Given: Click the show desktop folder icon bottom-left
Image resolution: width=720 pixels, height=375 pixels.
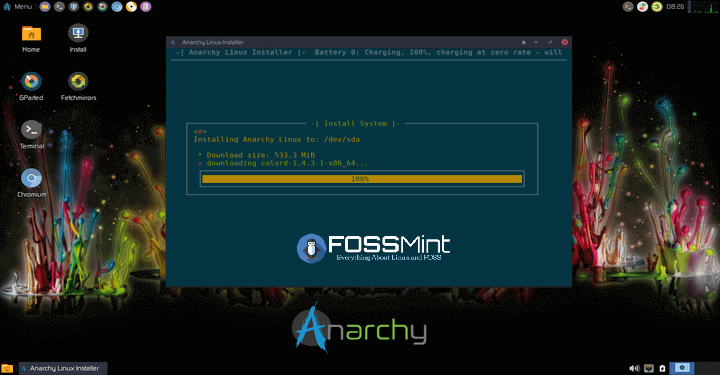Looking at the screenshot, I should (7, 368).
